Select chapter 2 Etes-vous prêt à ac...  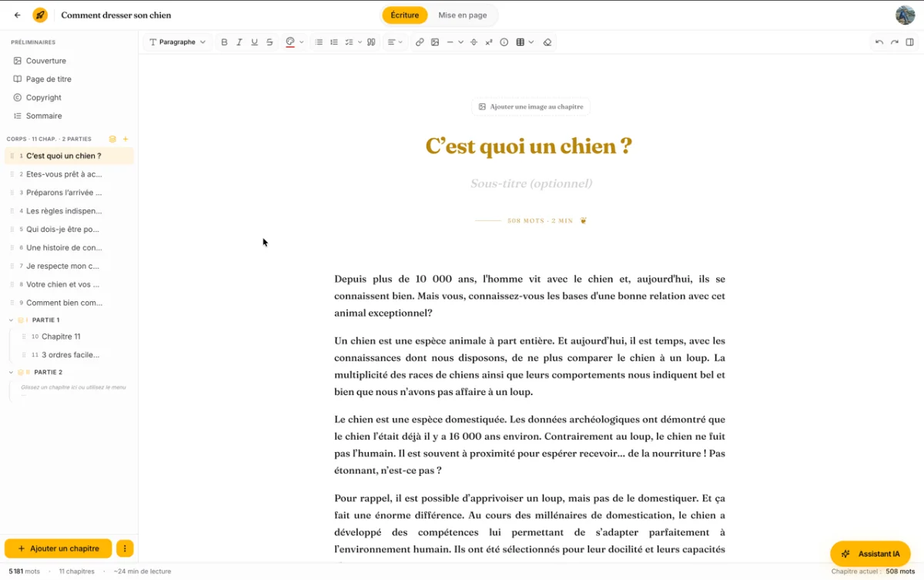[69, 174]
